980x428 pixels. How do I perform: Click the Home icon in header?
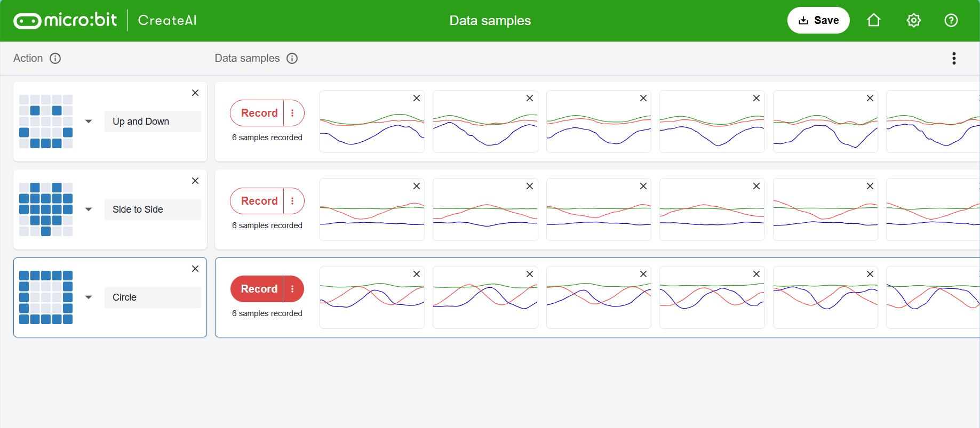point(873,20)
